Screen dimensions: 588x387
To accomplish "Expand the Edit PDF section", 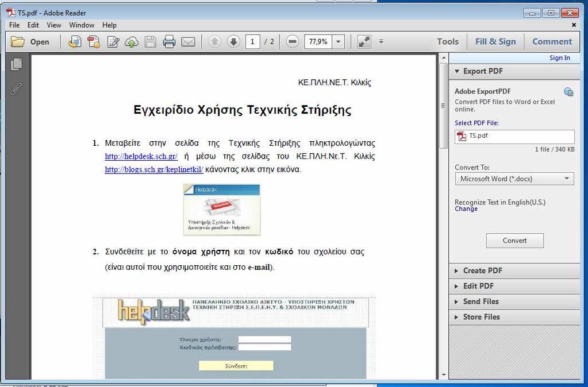I will 514,286.
